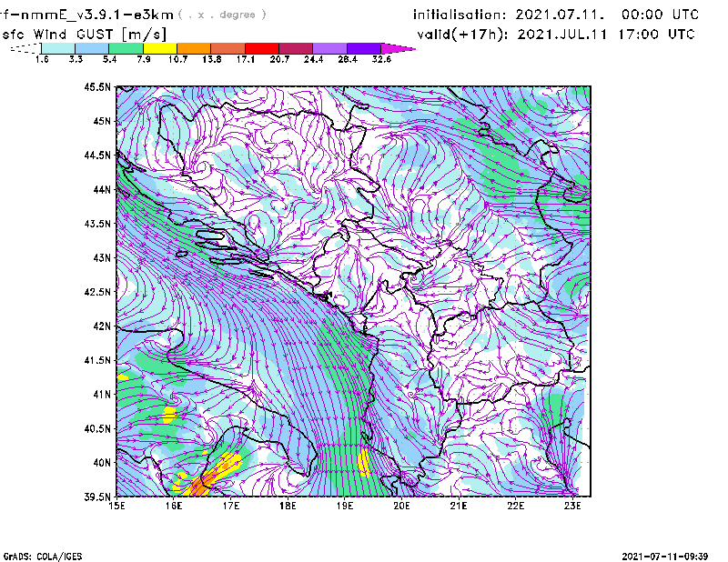
Task: Click the 41.5N latitude label
Action: [97, 360]
